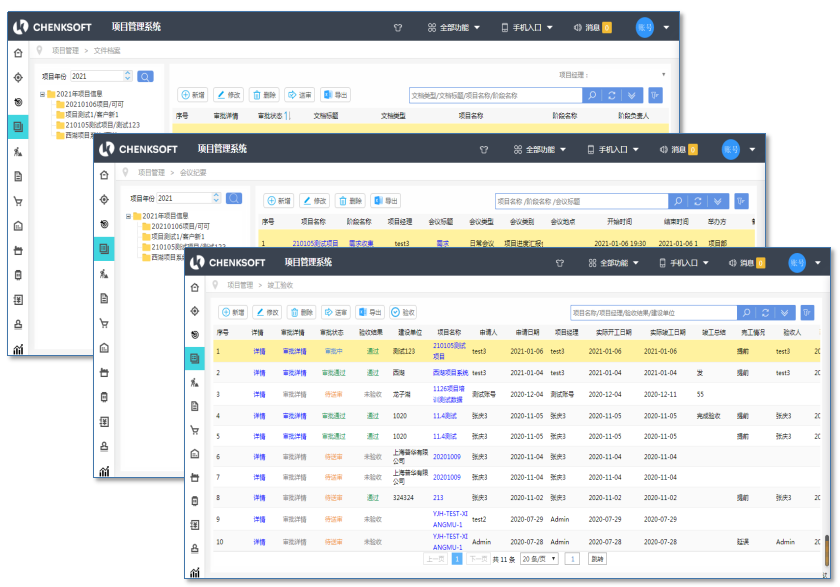Click the 审批状态 column header in 文件档案 table

point(271,116)
